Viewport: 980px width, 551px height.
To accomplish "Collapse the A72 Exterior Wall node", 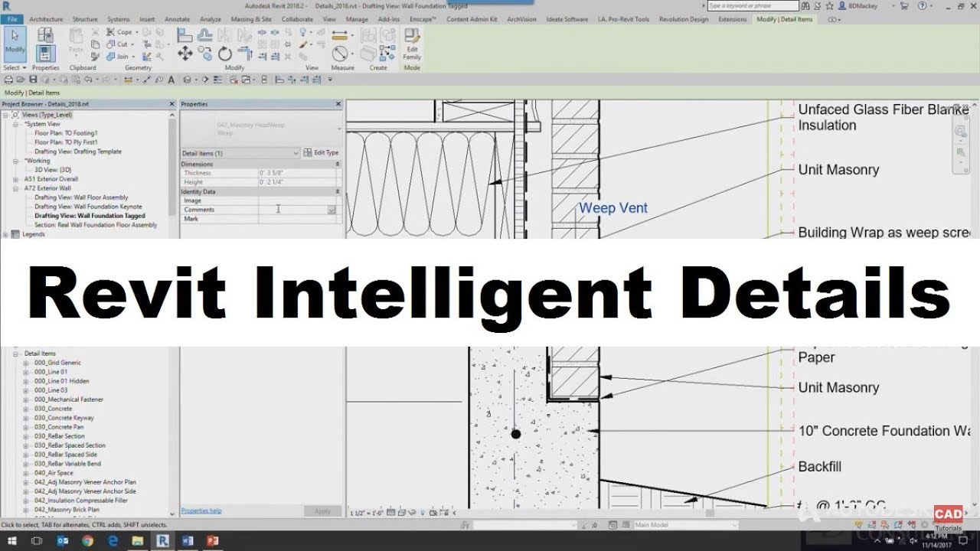I will [x=16, y=188].
